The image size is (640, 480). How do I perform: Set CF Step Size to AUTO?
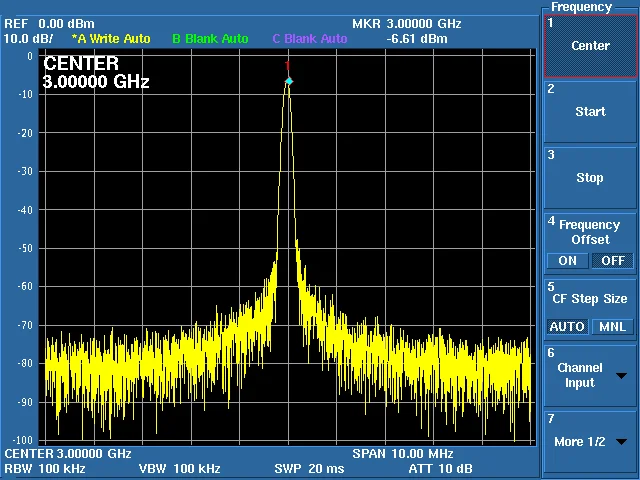pos(567,327)
